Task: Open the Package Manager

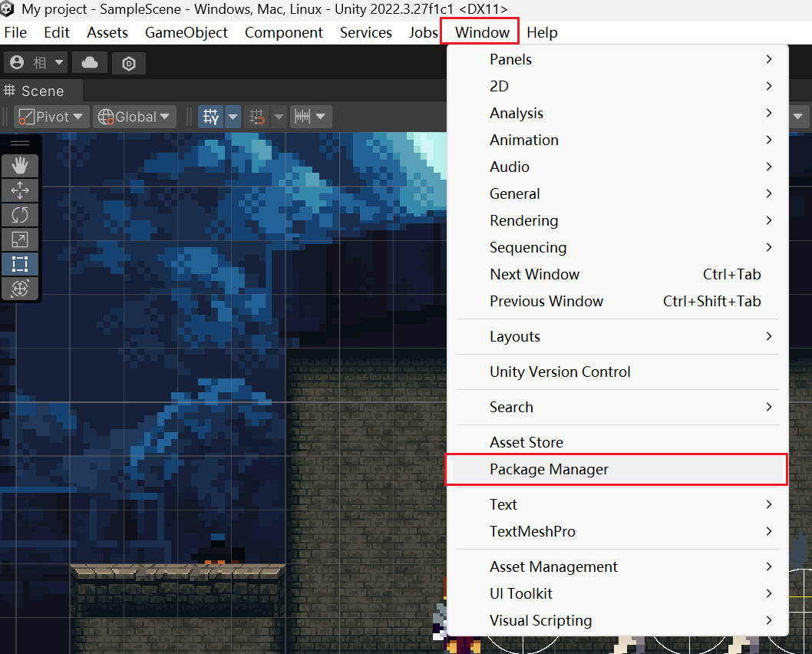Action: pyautogui.click(x=617, y=469)
